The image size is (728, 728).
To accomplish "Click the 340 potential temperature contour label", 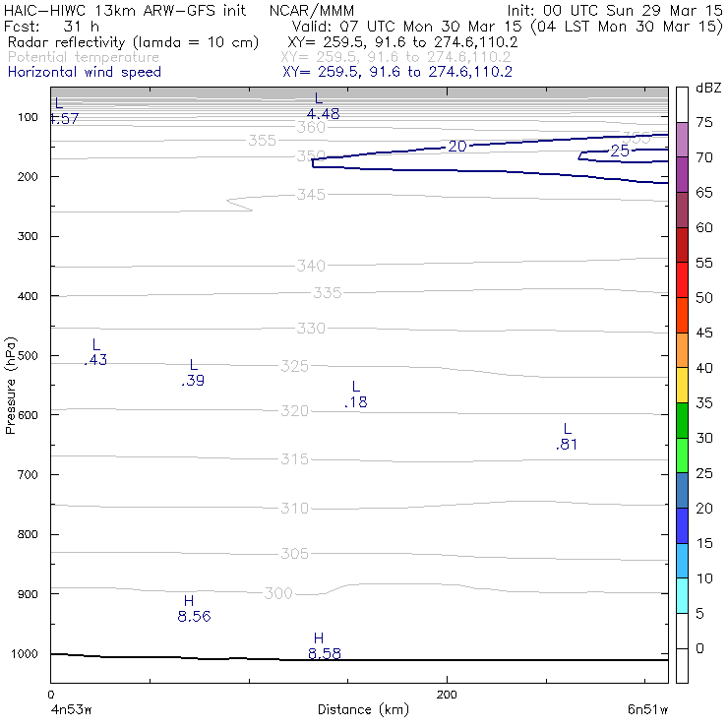I will (311, 266).
